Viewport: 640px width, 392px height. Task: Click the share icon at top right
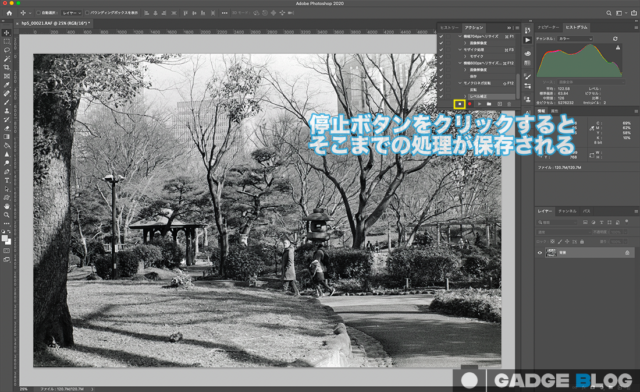click(x=634, y=13)
